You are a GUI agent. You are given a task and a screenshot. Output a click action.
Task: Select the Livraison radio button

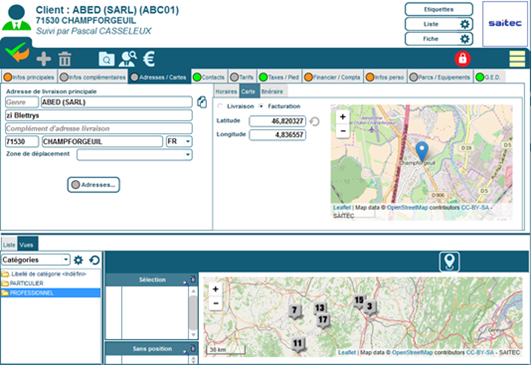tap(220, 106)
